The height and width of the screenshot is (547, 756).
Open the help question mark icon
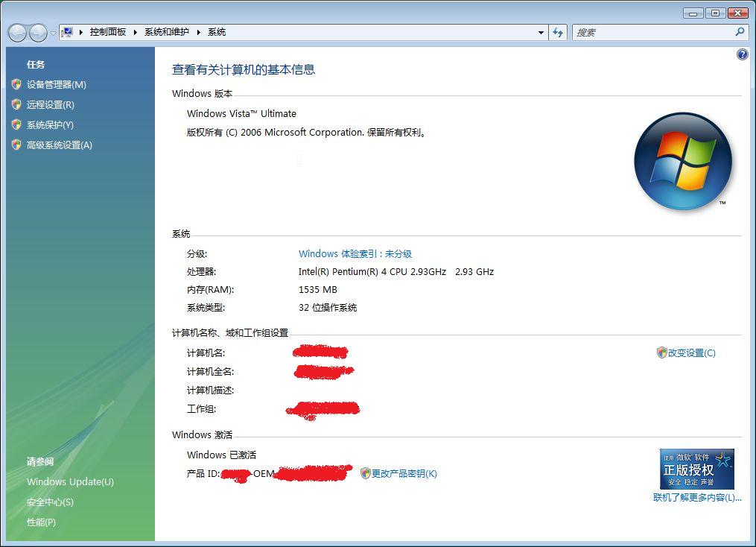pyautogui.click(x=742, y=54)
